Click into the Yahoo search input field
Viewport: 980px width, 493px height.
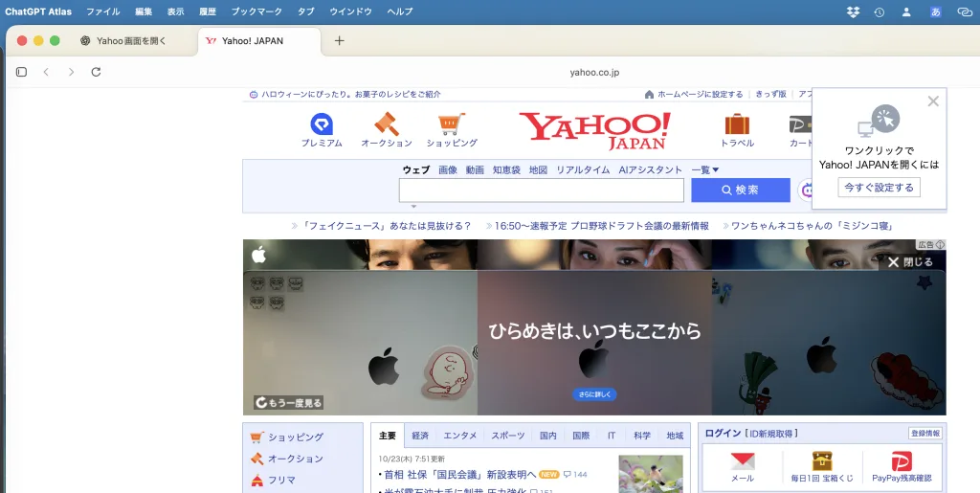click(541, 190)
